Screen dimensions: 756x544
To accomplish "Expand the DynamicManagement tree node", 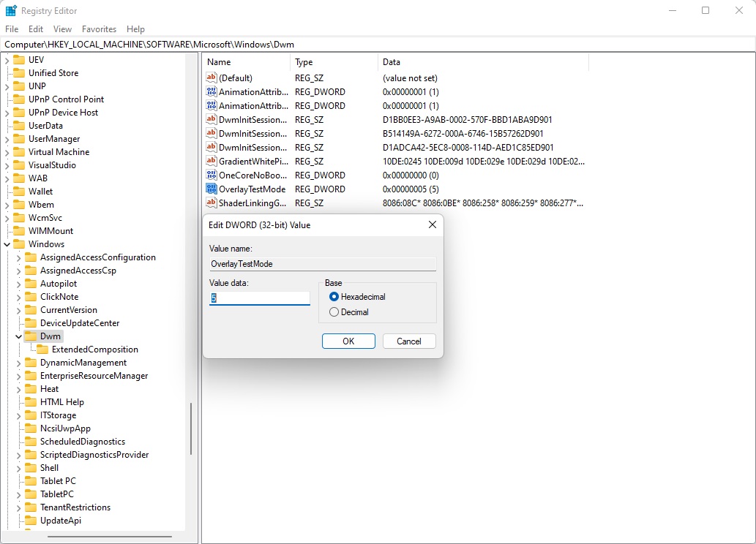I will point(19,363).
